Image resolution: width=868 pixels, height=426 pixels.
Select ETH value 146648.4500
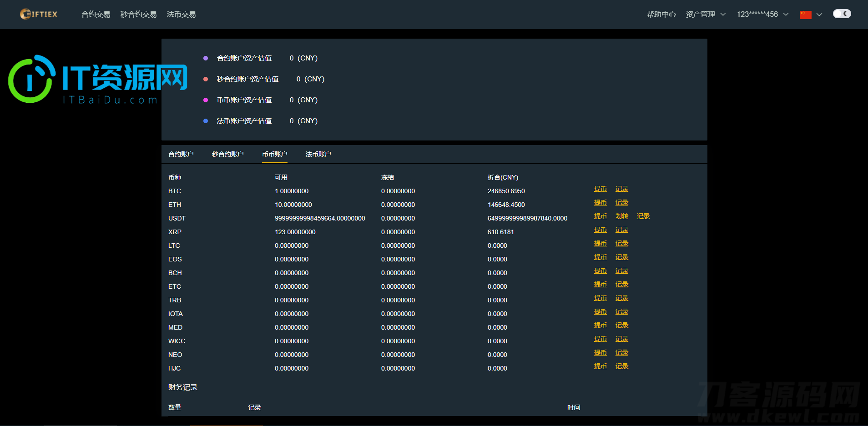pos(506,205)
